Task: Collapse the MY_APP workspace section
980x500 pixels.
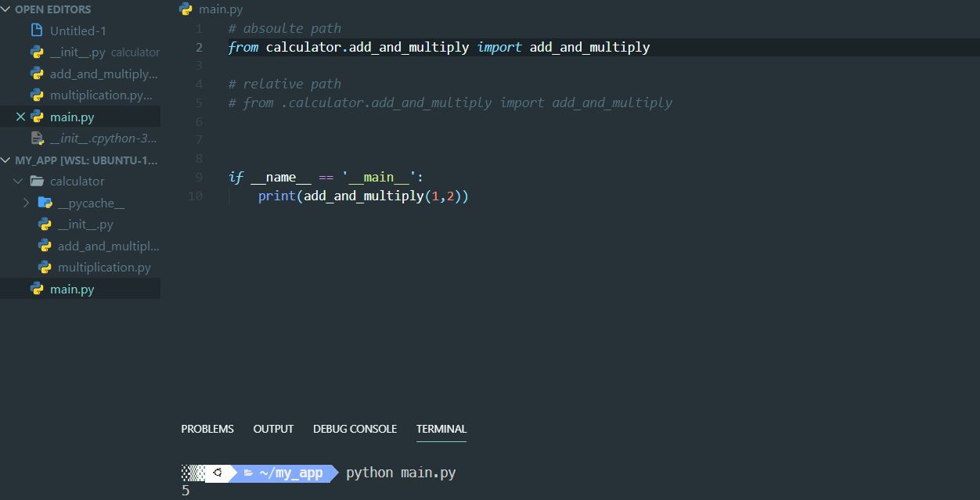Action: (7, 160)
